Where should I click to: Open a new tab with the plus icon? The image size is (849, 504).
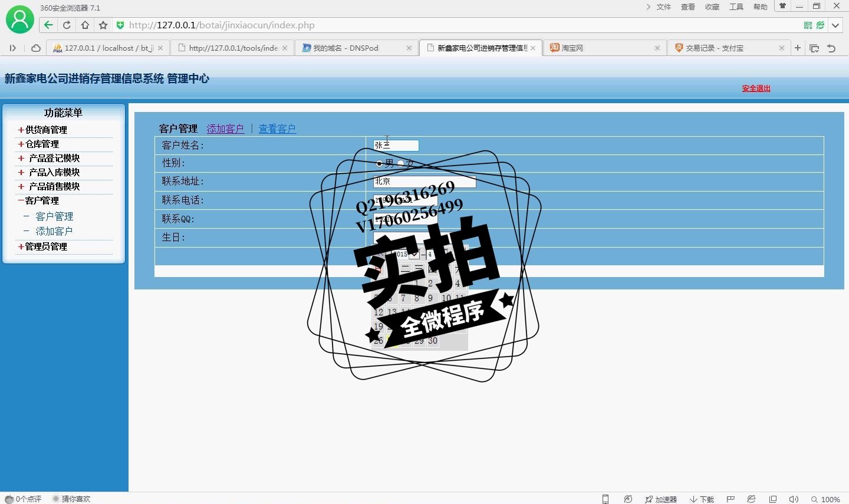798,48
